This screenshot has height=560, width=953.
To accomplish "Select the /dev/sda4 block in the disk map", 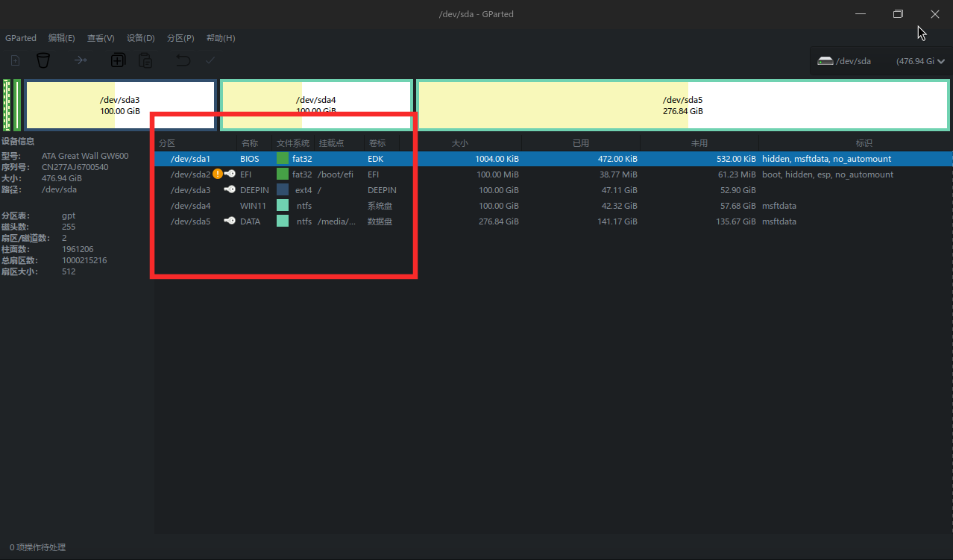I will click(x=316, y=105).
